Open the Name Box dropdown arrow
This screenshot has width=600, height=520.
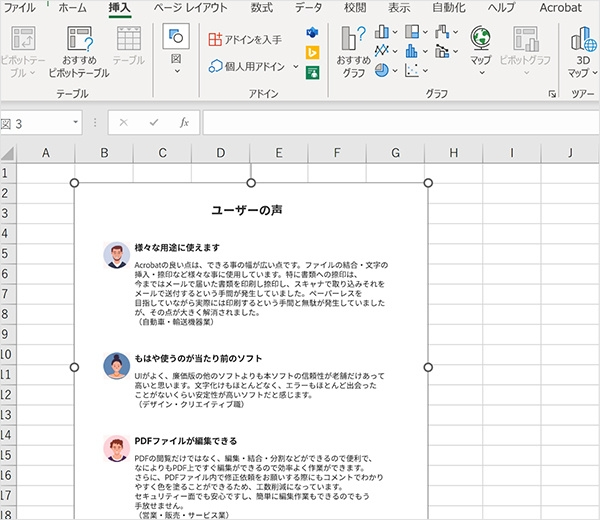[x=75, y=122]
